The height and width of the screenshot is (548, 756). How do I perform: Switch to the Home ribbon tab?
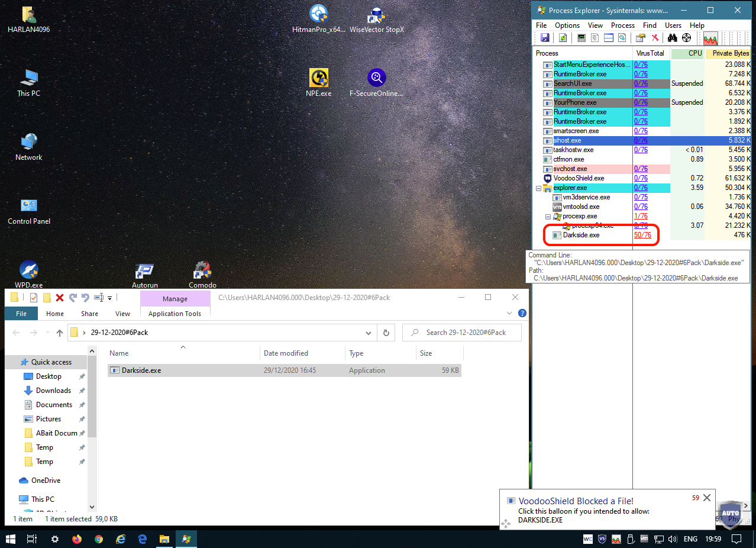click(x=55, y=314)
